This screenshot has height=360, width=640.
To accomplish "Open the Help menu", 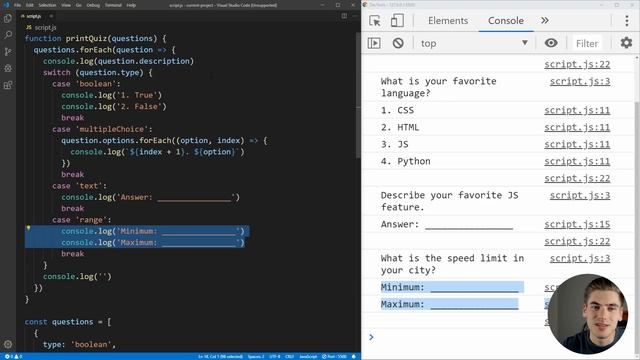I will tap(131, 5).
